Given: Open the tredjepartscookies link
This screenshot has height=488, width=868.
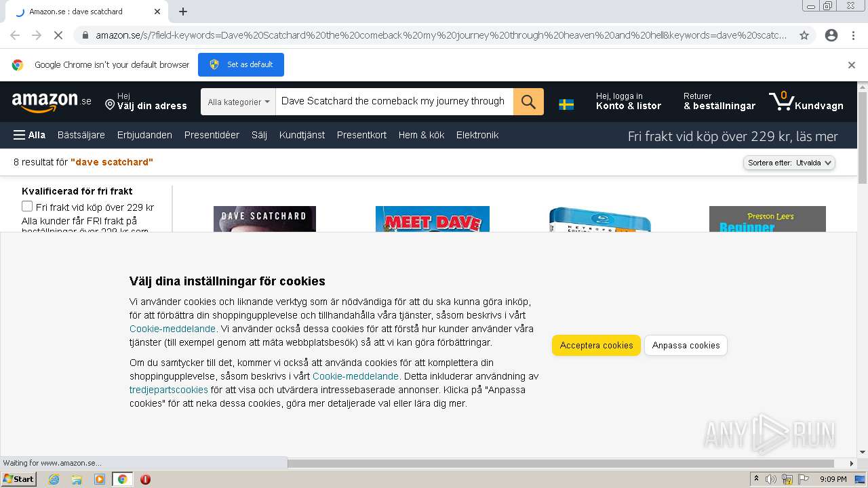Looking at the screenshot, I should click(x=169, y=390).
